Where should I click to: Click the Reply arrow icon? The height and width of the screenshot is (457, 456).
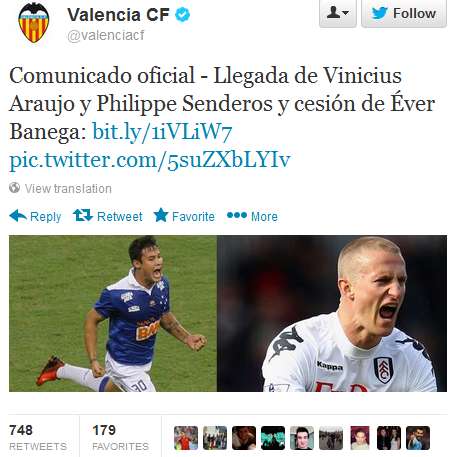pyautogui.click(x=18, y=216)
